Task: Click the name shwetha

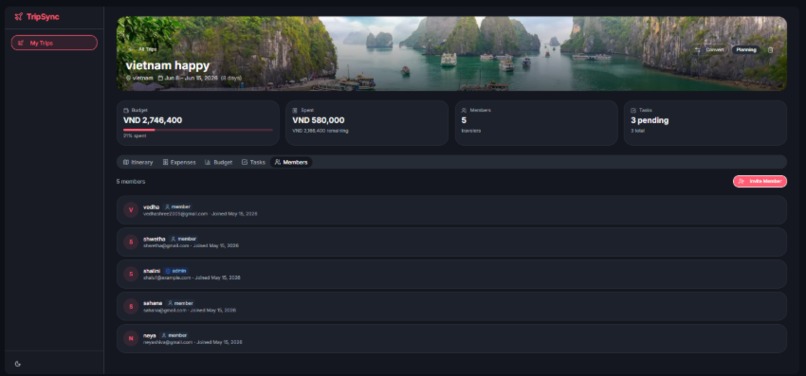Action: 154,239
